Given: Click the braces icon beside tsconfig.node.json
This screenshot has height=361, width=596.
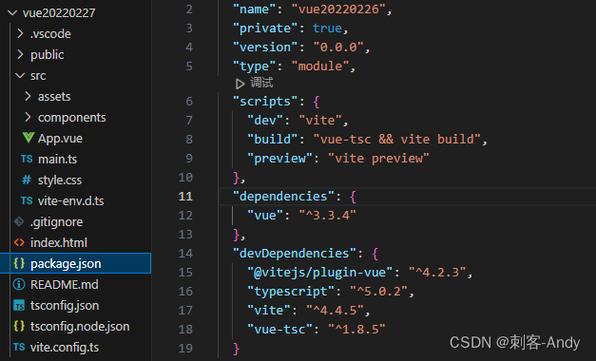Looking at the screenshot, I should click(x=19, y=326).
